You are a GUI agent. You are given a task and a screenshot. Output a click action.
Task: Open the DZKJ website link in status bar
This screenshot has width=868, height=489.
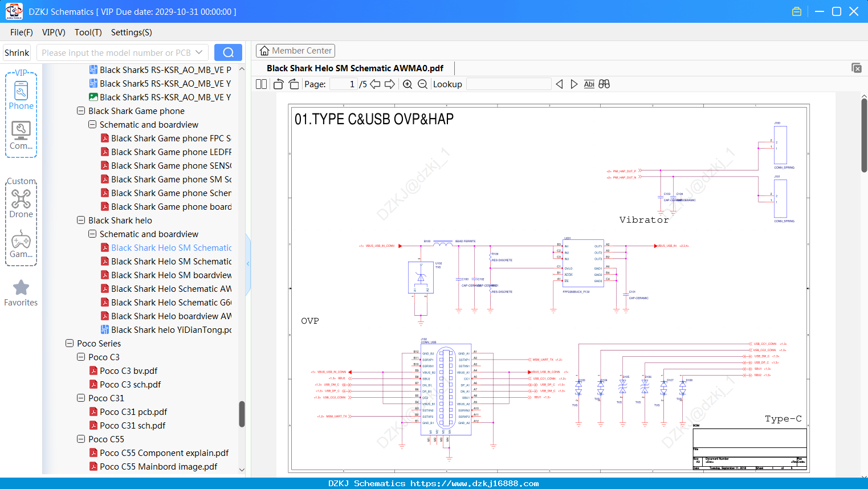tap(474, 483)
